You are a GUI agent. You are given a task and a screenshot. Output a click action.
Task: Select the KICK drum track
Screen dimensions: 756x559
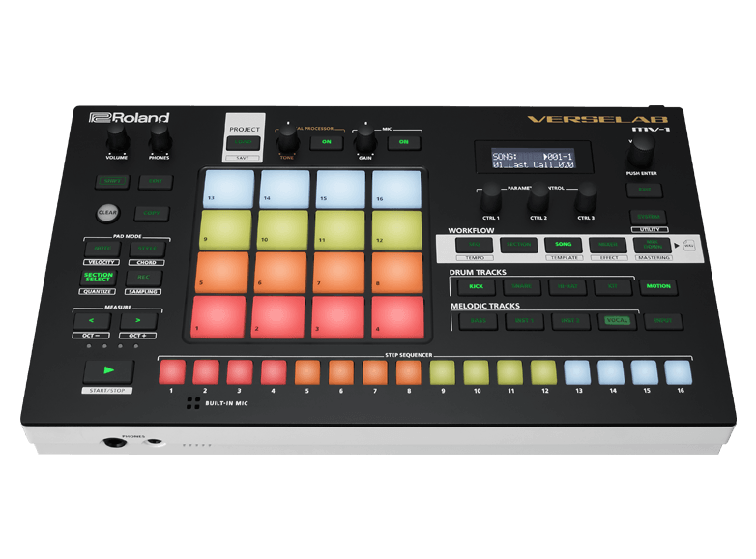(x=476, y=286)
